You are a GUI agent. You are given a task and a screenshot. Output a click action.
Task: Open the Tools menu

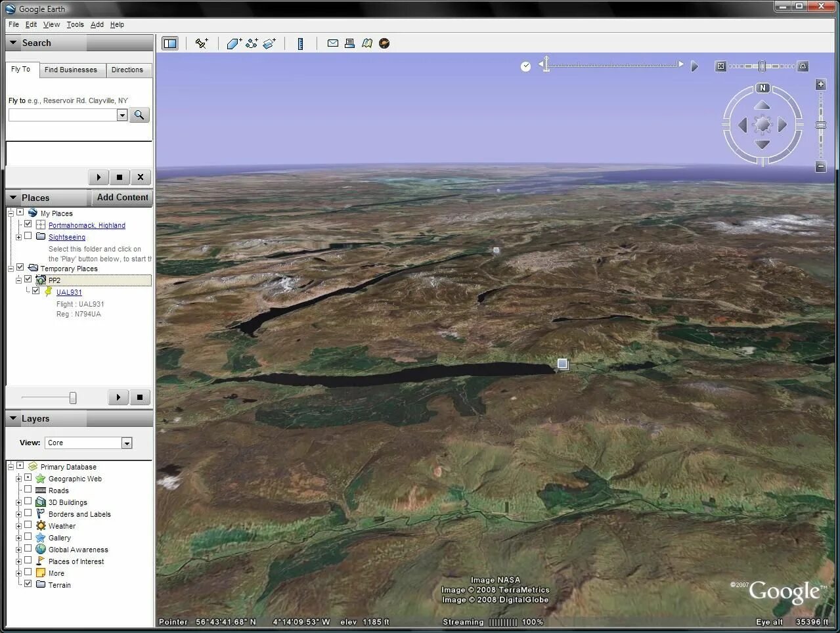coord(75,24)
